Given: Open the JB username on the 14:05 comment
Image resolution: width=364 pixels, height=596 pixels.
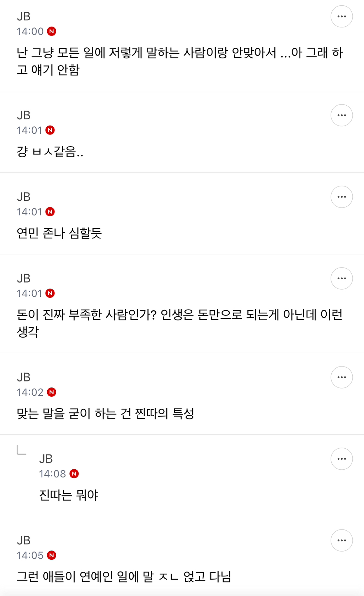Looking at the screenshot, I should click(x=24, y=540).
